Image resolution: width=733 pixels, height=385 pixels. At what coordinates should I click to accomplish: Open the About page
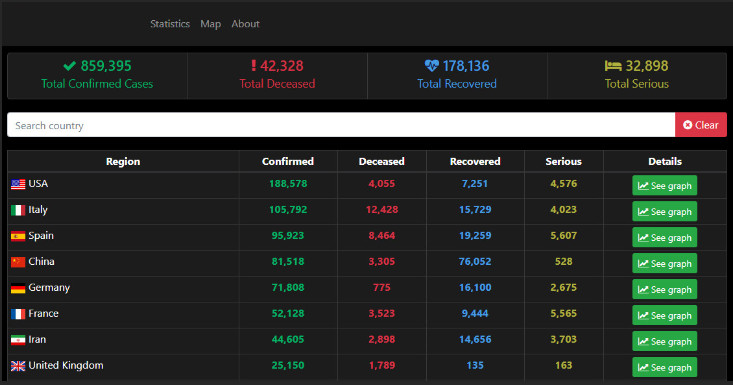[245, 24]
